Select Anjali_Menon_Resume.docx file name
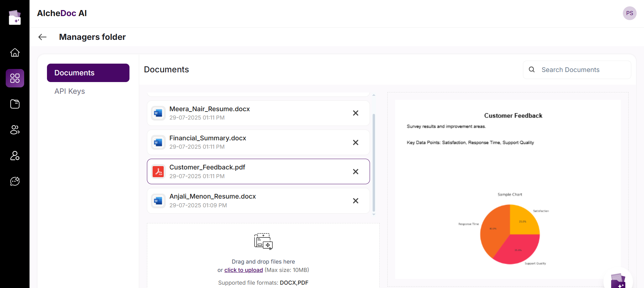 [213, 196]
